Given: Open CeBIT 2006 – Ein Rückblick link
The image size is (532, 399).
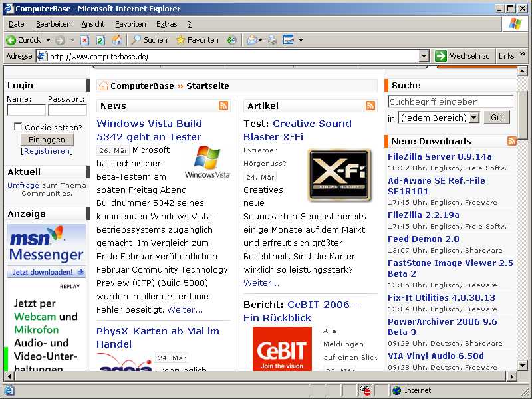Looking at the screenshot, I should coord(301,311).
